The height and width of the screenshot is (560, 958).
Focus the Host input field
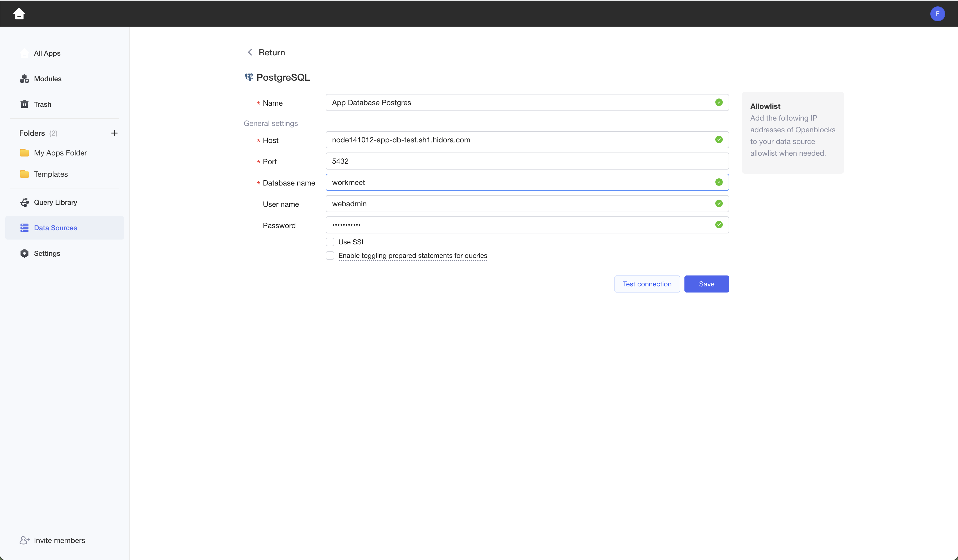pos(521,140)
